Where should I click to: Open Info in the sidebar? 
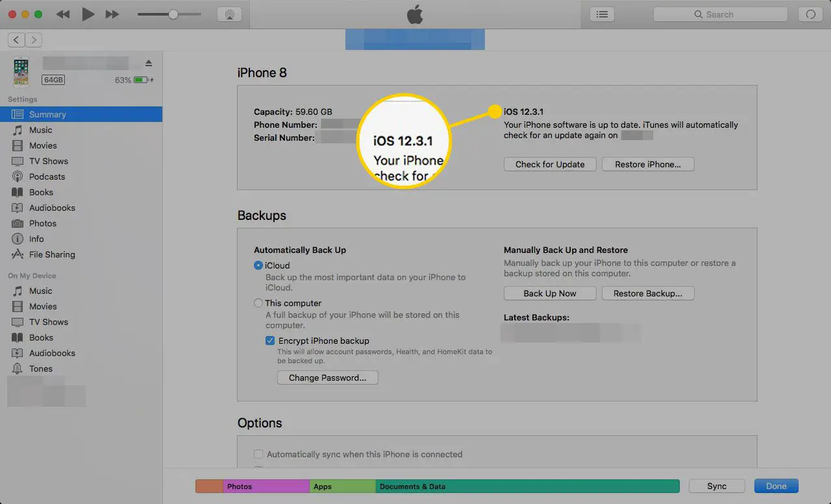[x=81, y=239]
